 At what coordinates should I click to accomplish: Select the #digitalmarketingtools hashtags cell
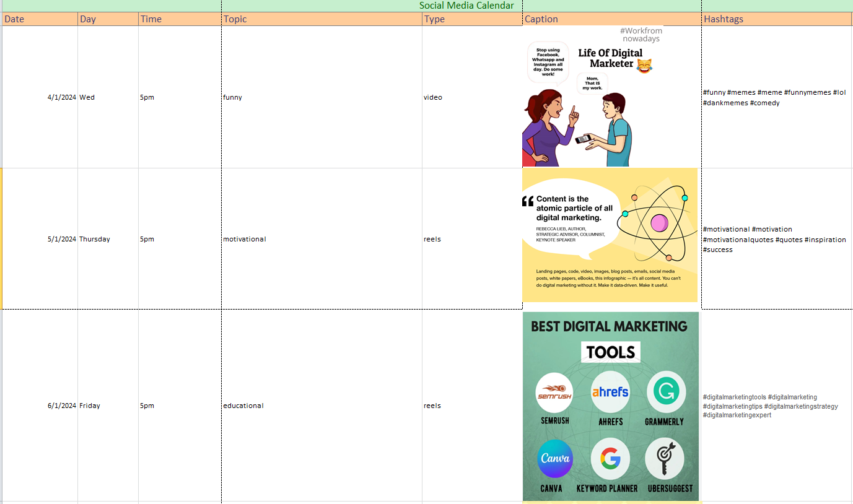pyautogui.click(x=777, y=406)
